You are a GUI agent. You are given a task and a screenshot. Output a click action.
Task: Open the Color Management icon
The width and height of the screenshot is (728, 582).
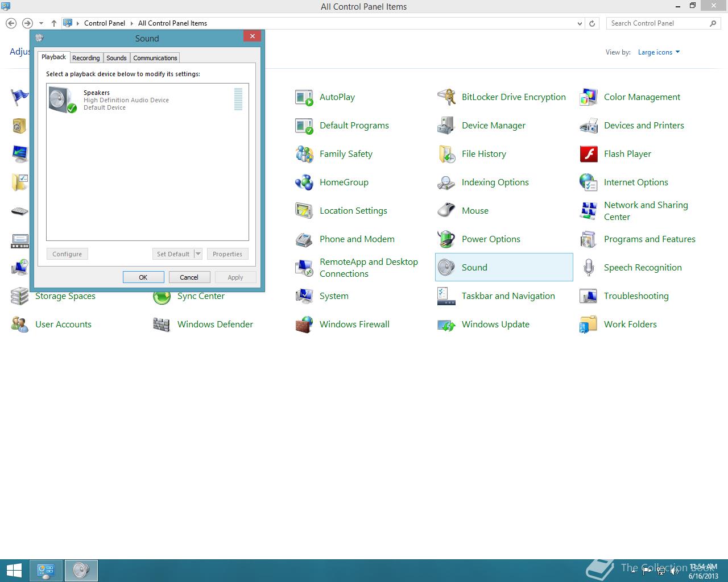(x=589, y=97)
